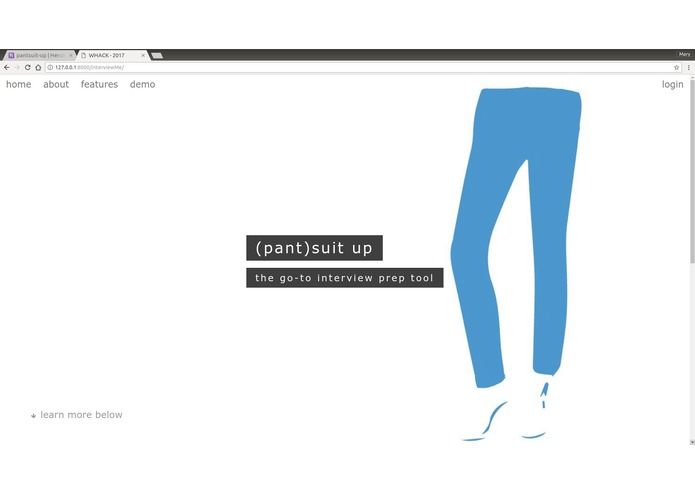Close the WHACK - 2017 tab
The height and width of the screenshot is (494, 695).
(143, 55)
